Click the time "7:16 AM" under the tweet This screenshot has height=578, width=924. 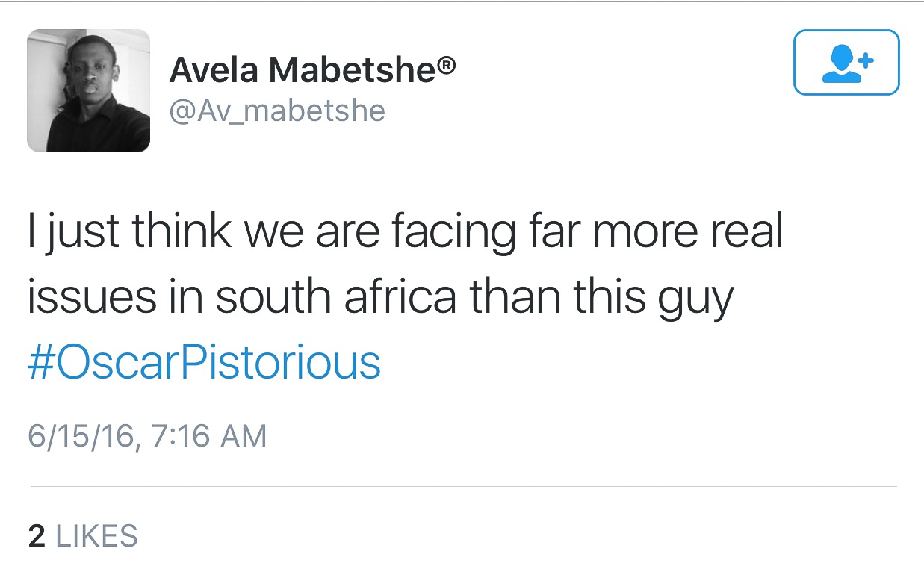pyautogui.click(x=207, y=435)
